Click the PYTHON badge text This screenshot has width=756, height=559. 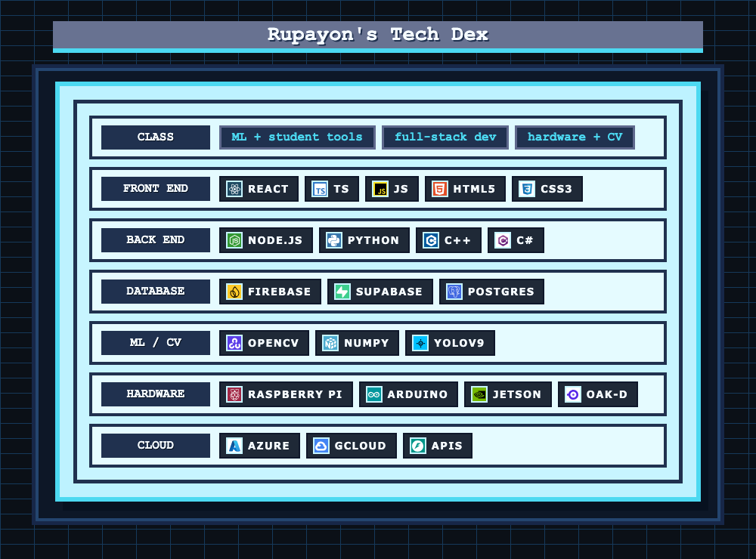coord(373,240)
